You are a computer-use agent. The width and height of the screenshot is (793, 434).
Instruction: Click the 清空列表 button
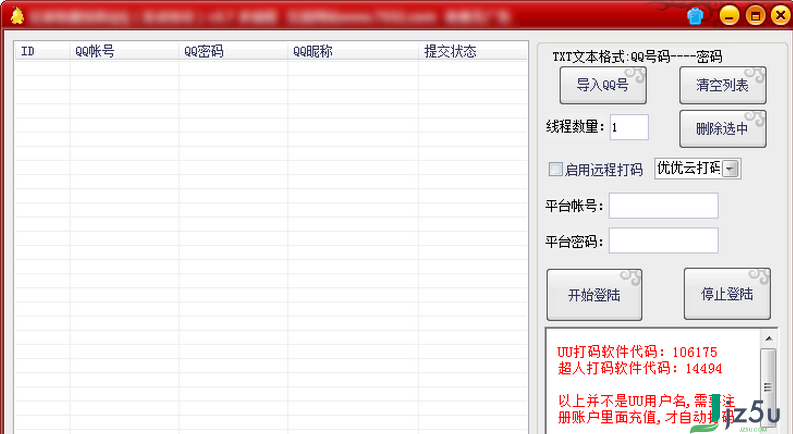click(723, 85)
